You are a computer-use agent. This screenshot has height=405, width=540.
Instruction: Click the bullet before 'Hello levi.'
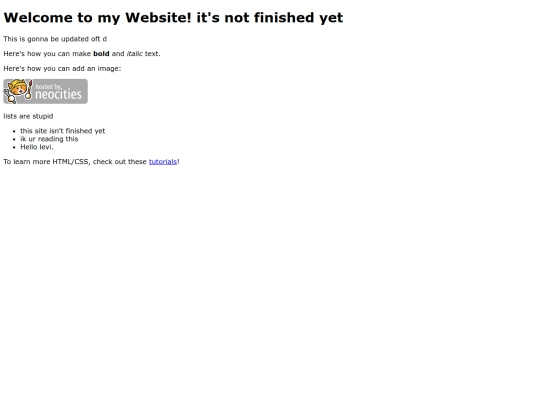tap(14, 147)
